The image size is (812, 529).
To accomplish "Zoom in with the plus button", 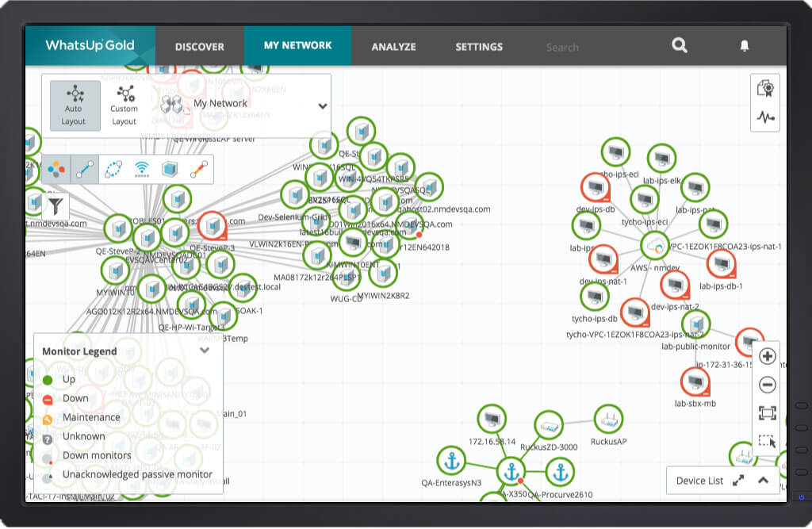I will click(767, 356).
